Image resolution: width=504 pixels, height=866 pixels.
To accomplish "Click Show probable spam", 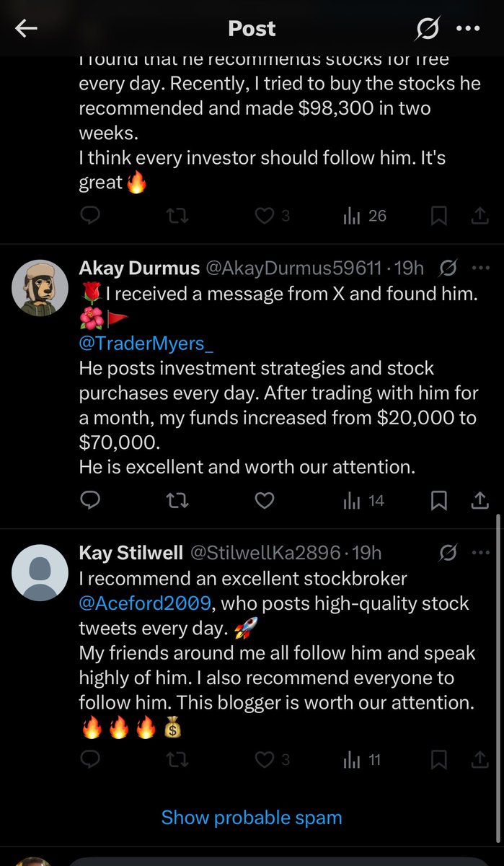I will [252, 817].
